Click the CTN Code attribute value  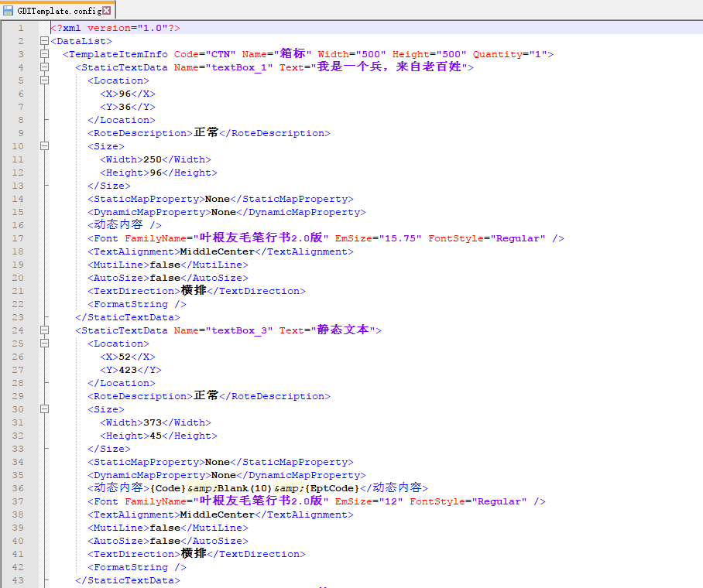220,54
